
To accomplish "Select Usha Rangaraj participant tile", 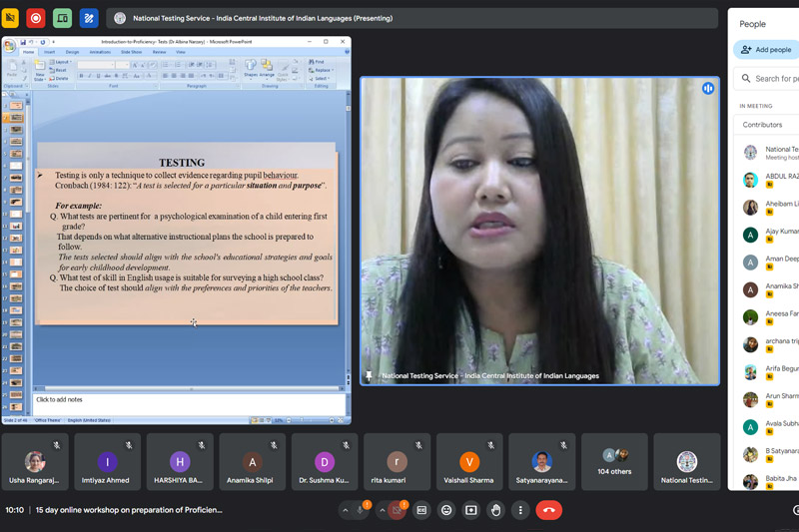I will [x=35, y=462].
